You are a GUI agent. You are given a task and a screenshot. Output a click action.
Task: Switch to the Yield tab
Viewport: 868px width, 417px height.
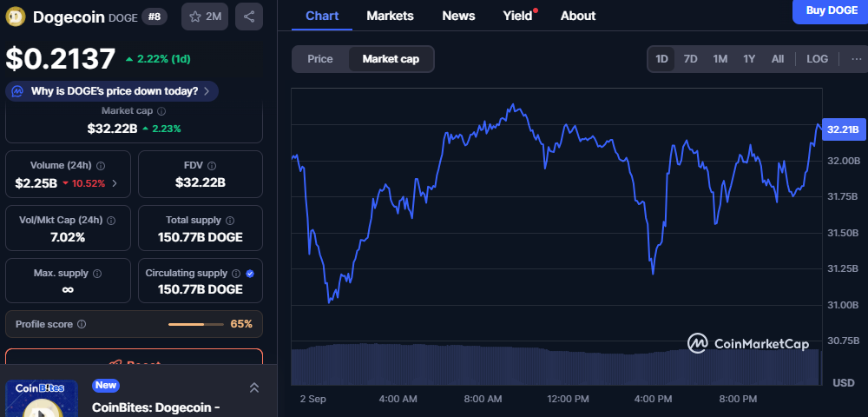pos(517,16)
